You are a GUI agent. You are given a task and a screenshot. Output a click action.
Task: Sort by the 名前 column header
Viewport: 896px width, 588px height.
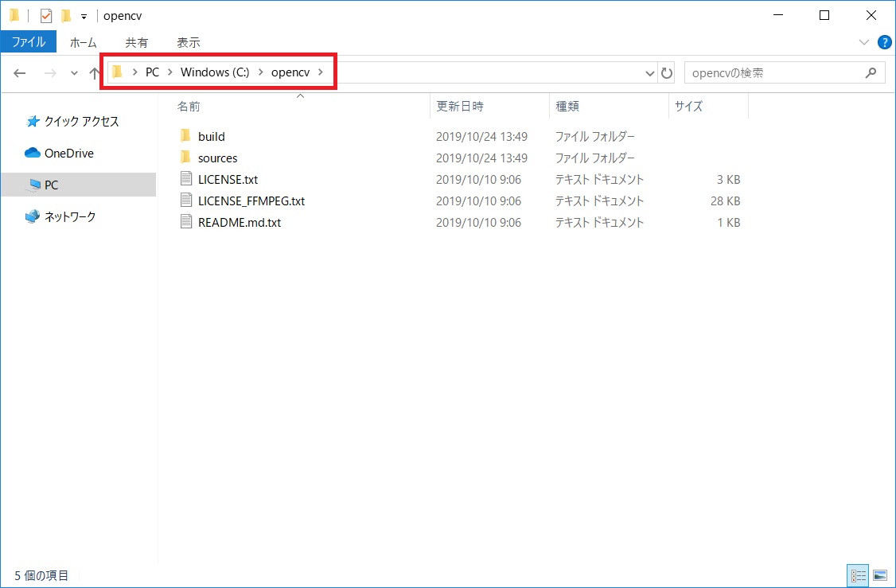click(x=188, y=107)
